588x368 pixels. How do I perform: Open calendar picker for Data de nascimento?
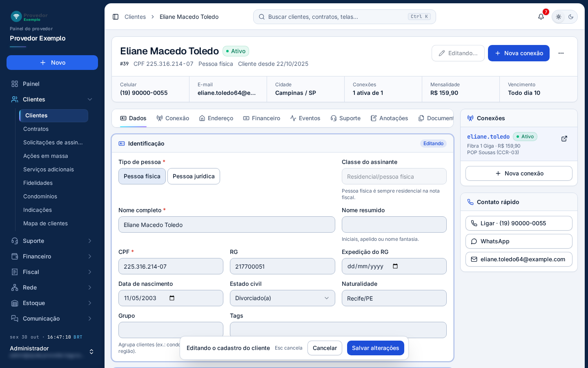click(x=172, y=298)
